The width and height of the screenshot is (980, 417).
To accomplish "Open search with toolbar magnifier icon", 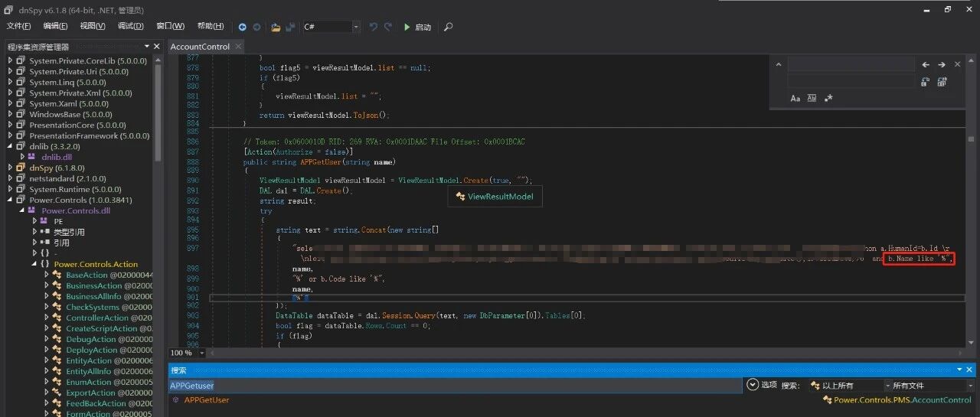I will pos(448,27).
